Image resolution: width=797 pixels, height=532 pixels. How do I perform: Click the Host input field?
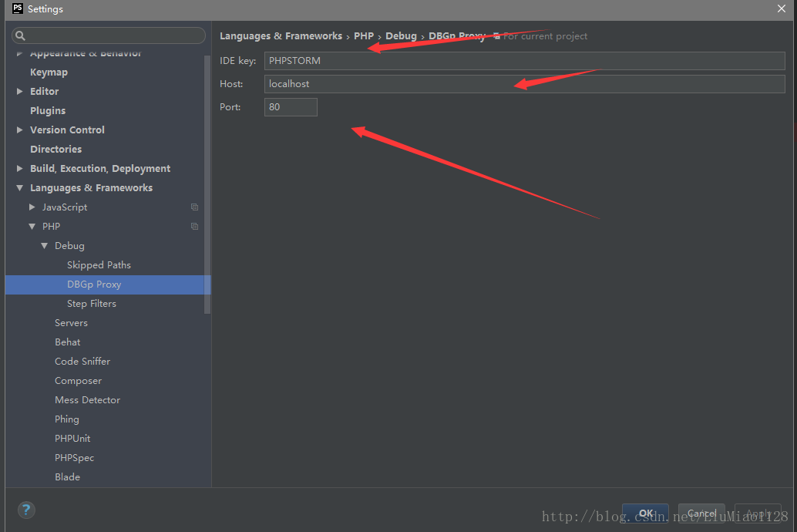coord(525,84)
